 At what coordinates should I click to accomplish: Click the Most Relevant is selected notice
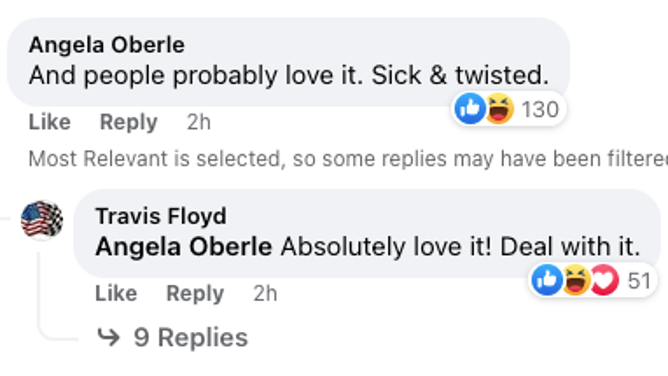[x=348, y=159]
